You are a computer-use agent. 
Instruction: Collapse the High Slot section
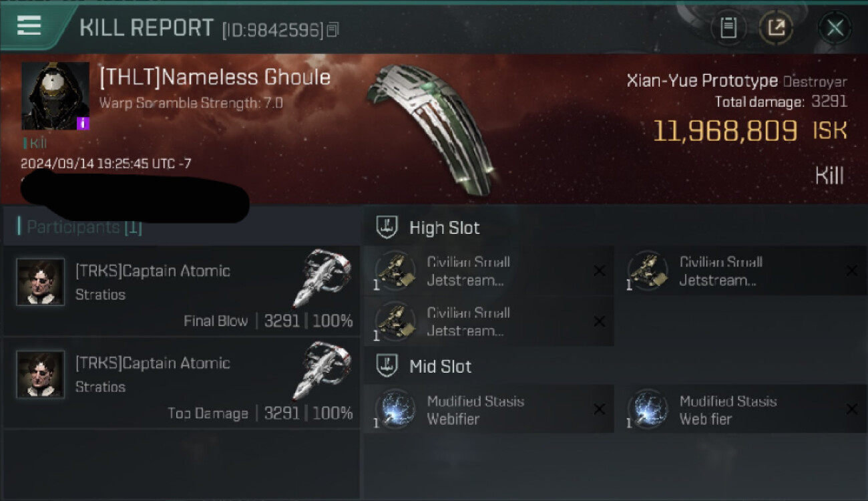428,228
